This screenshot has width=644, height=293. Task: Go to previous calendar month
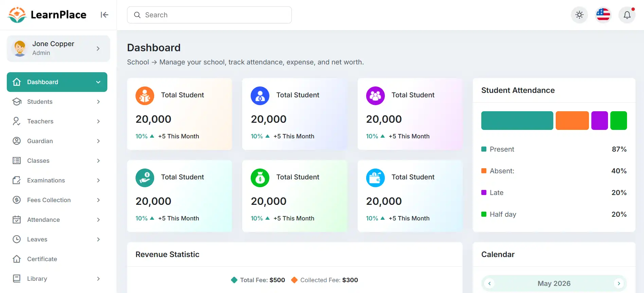coord(489,284)
